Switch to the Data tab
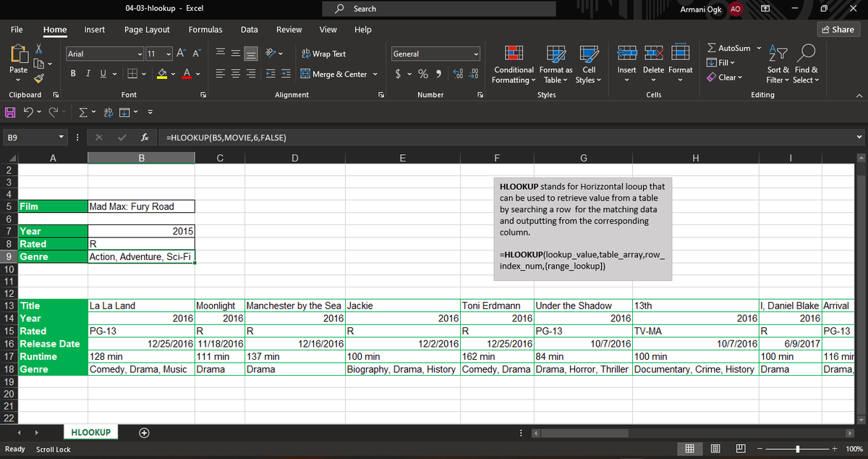The width and height of the screenshot is (868, 459). [x=250, y=29]
